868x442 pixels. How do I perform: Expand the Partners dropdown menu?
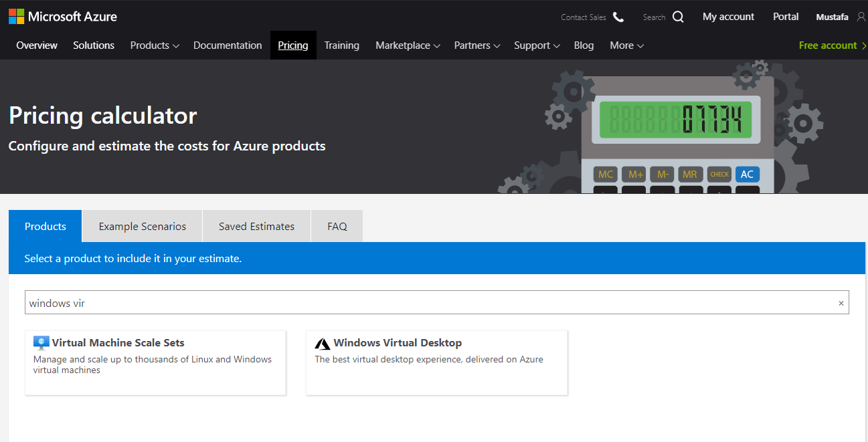[x=477, y=45]
